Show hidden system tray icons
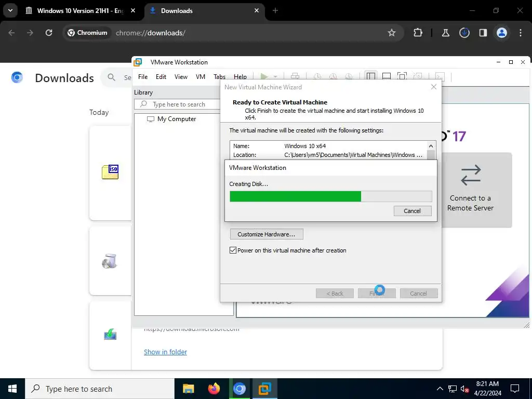The image size is (532, 399). tap(440, 389)
